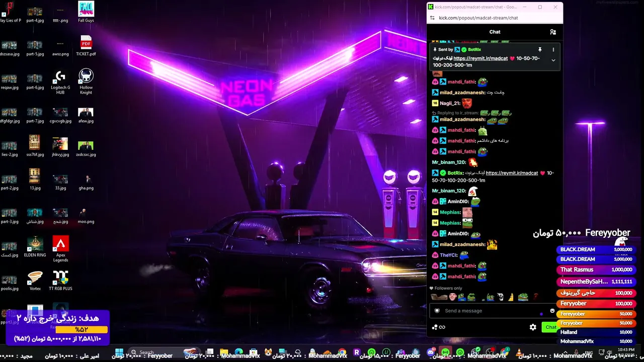Select the part-2.jpg desktop file

click(10, 183)
